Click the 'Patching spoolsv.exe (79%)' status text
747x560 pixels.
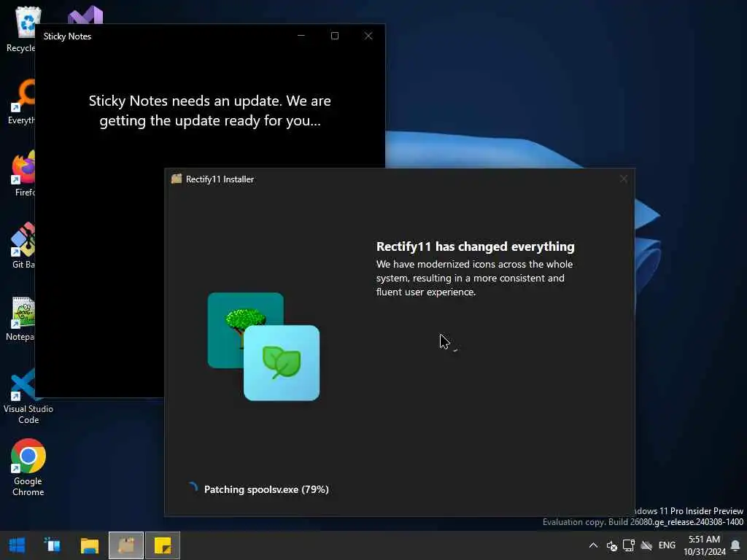pos(266,489)
